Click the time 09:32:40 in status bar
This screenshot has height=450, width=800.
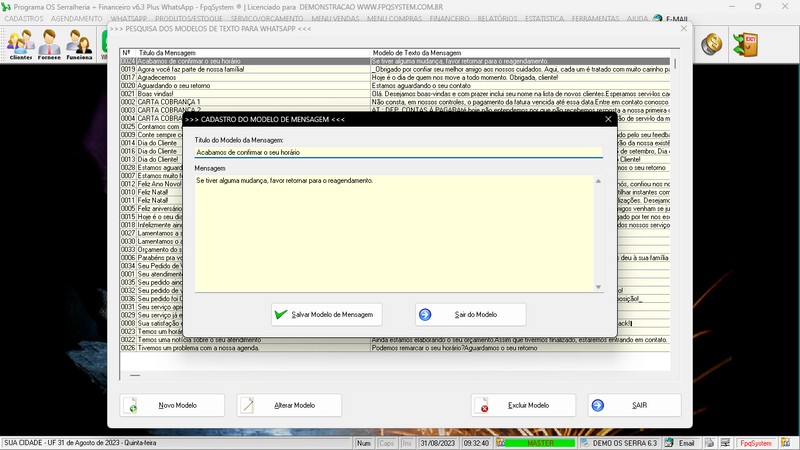click(x=476, y=443)
